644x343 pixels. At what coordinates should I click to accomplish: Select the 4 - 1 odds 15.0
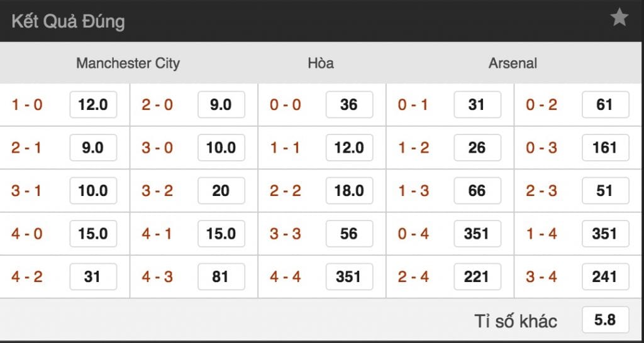221,234
